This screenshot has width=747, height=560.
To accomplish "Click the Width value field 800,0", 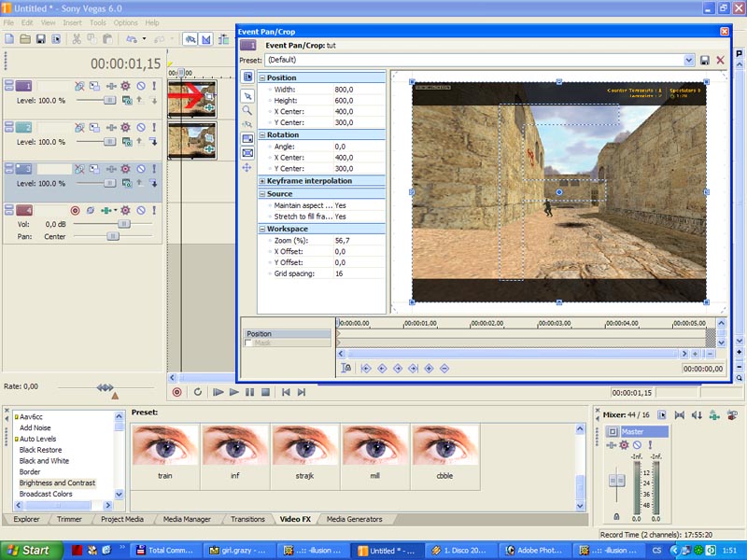I will pyautogui.click(x=359, y=90).
